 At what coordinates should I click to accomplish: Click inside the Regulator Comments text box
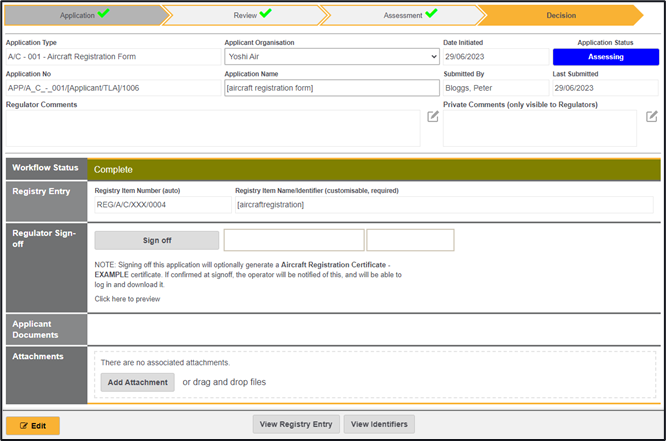[x=212, y=128]
